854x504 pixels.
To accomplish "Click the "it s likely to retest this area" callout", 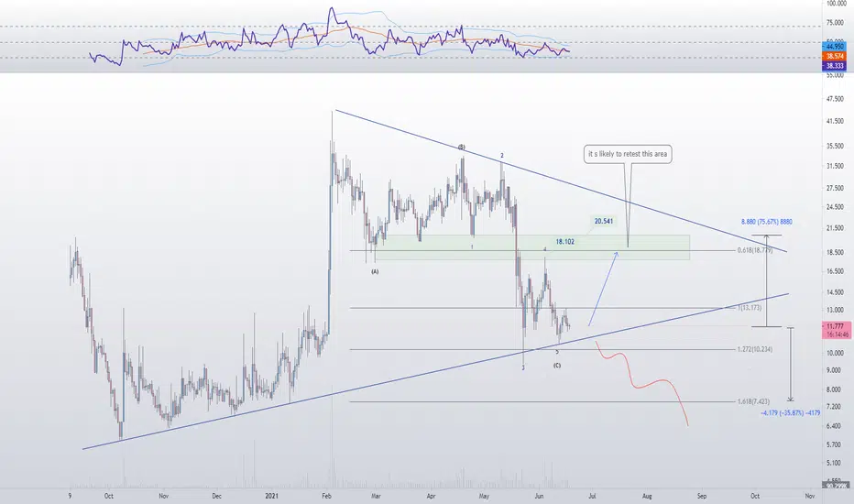I will coord(628,154).
